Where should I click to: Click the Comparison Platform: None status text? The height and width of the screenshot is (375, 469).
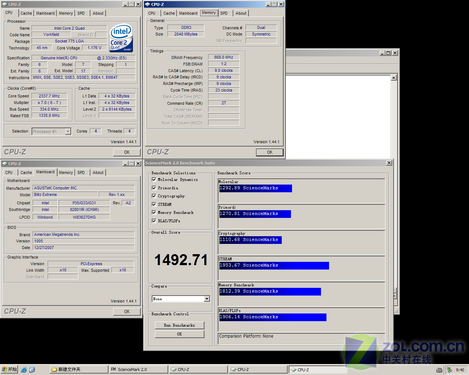tap(246, 336)
